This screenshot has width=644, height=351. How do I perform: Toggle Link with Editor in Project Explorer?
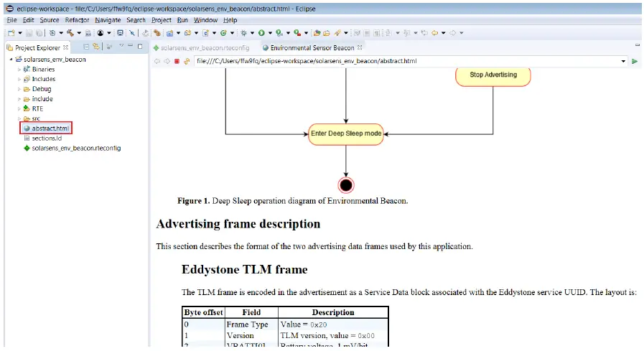pyautogui.click(x=95, y=47)
